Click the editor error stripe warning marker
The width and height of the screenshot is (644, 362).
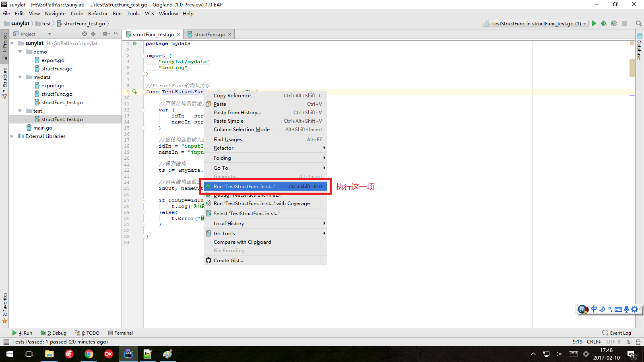(632, 43)
